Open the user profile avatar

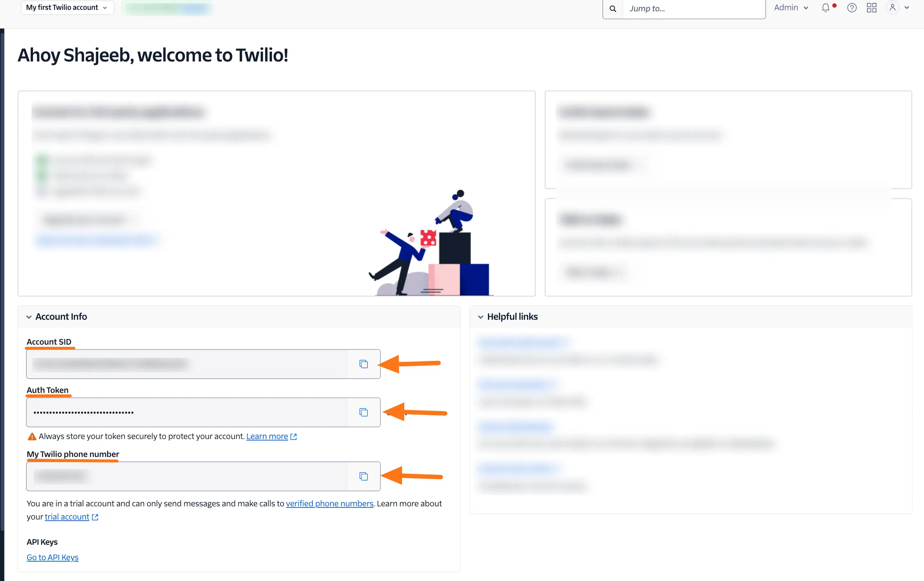pyautogui.click(x=892, y=7)
